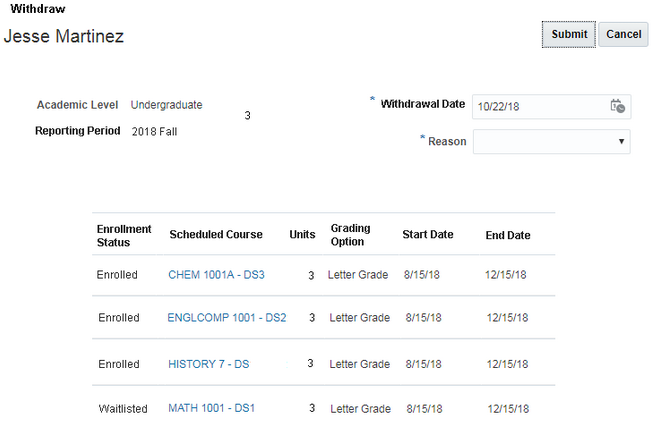Click the 2018 Fall reporting period value
This screenshot has height=422, width=656.
(155, 131)
